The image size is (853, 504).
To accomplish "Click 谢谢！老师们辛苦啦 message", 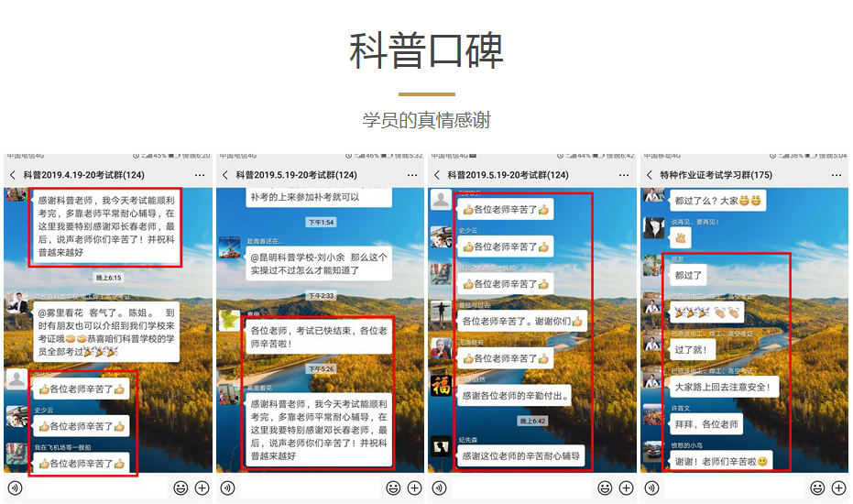I will (721, 462).
